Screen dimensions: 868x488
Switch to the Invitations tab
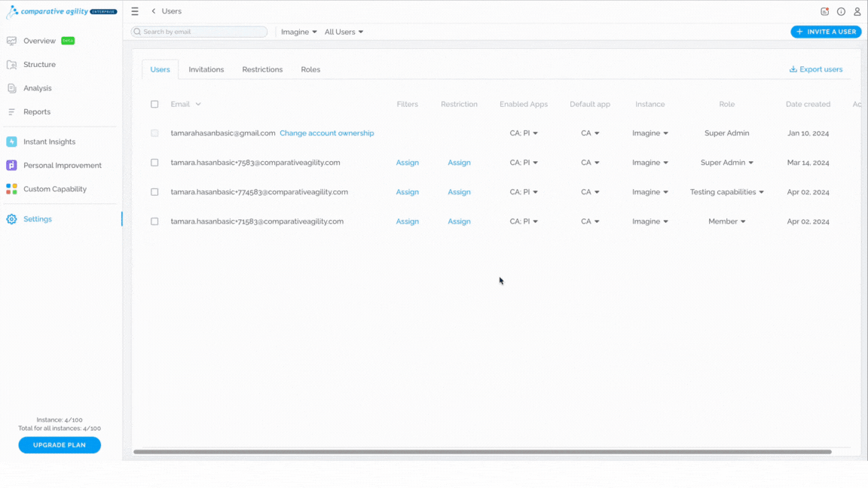coord(206,70)
